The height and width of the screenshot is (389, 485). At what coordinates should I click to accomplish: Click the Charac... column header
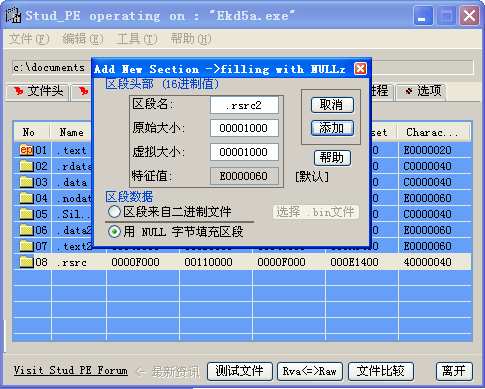(x=433, y=132)
